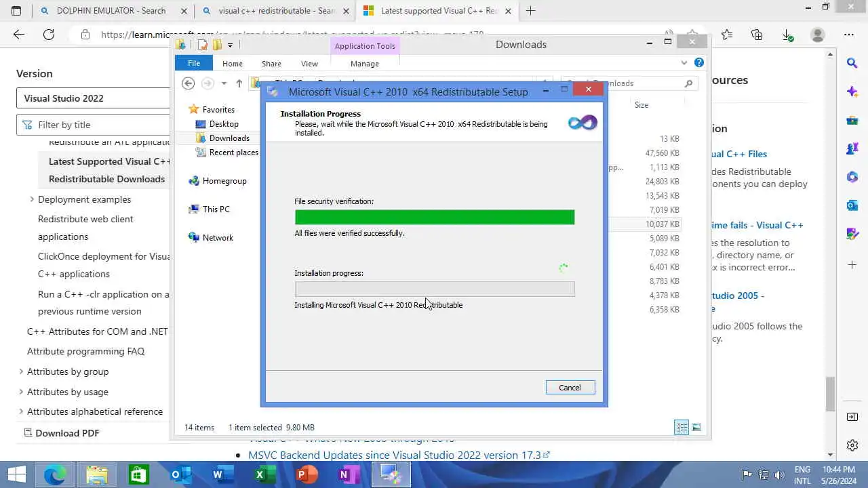This screenshot has height=488, width=868.
Task: Switch Explorer to Large icons view
Action: pyautogui.click(x=696, y=427)
